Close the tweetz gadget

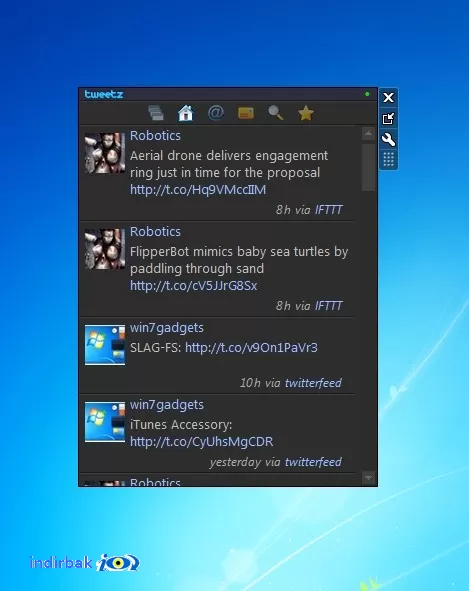tap(388, 98)
